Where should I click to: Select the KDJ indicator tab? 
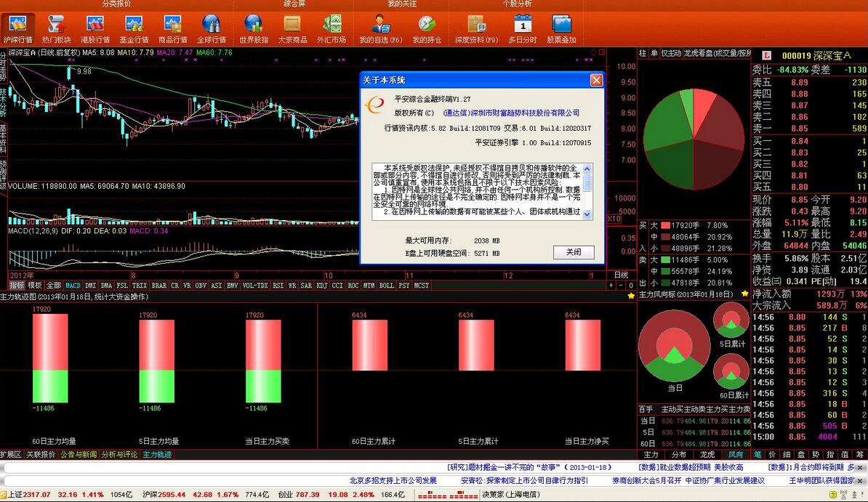pos(321,286)
